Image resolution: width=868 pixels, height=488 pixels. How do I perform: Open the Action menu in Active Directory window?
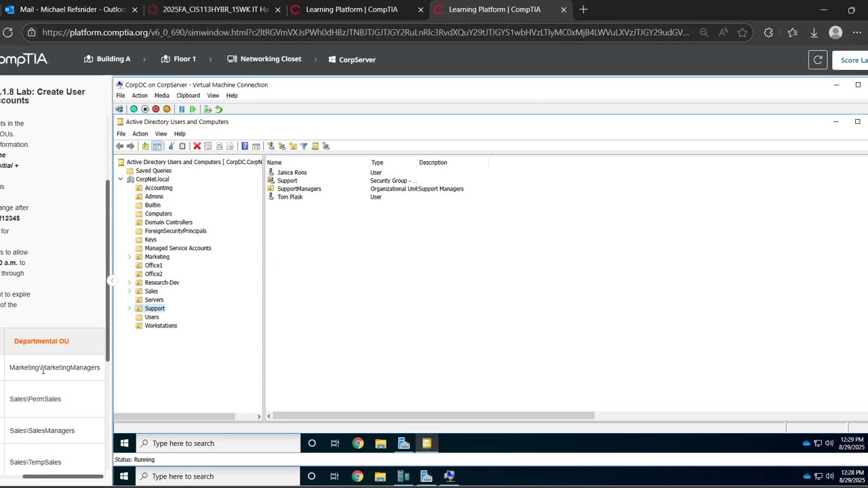click(x=140, y=134)
